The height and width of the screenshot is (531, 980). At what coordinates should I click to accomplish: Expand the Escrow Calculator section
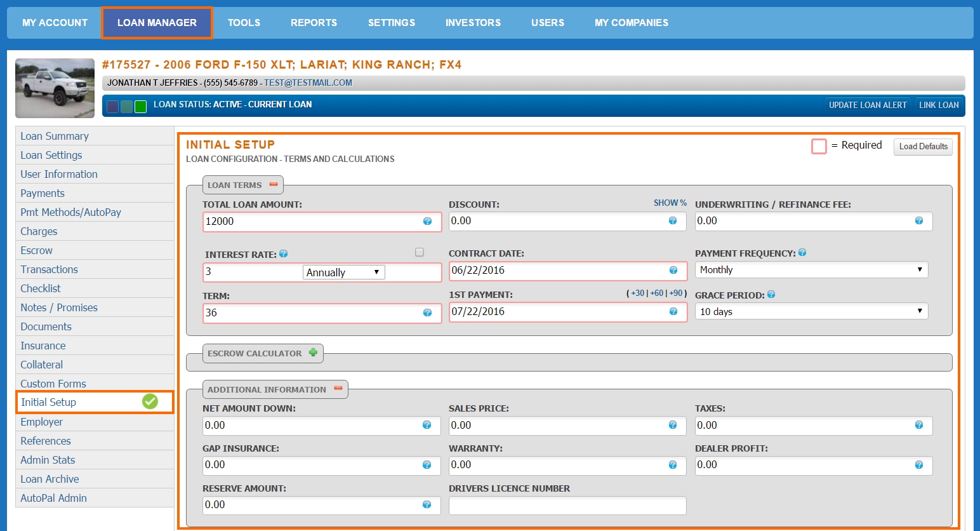tap(313, 353)
